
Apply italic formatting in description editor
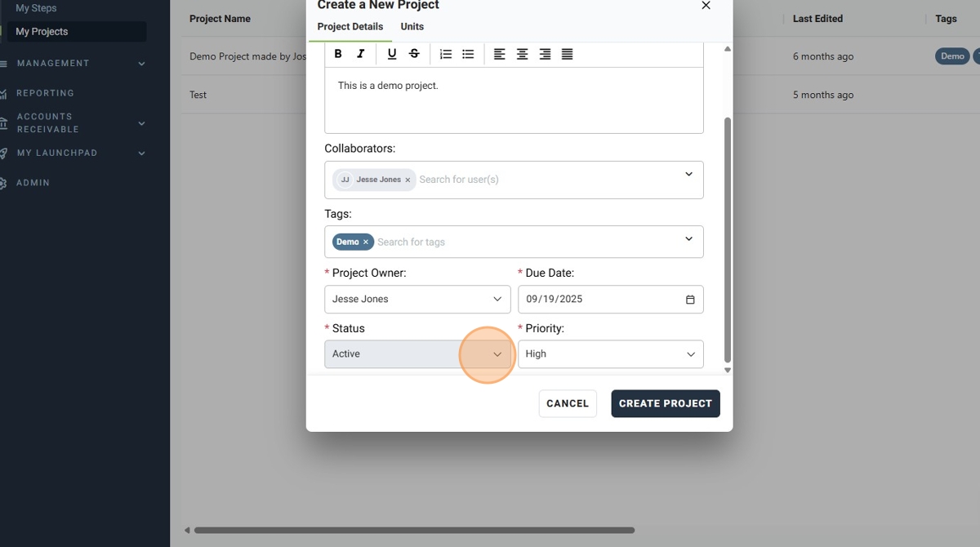coord(360,54)
